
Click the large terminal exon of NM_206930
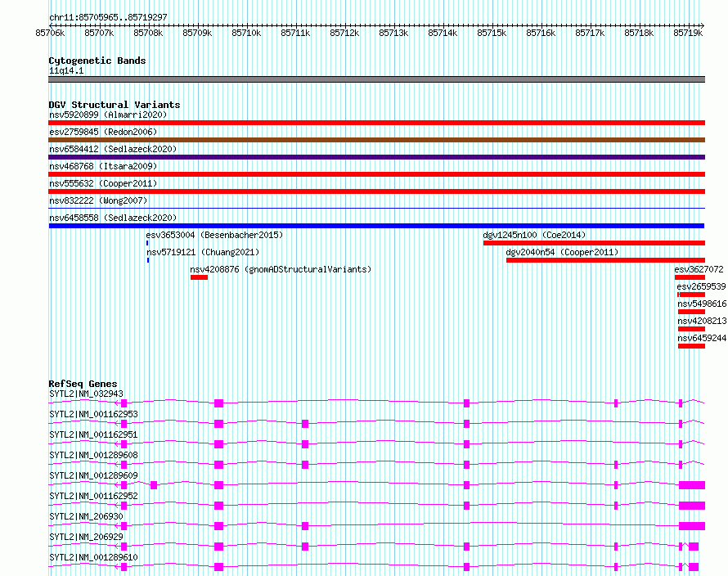[x=692, y=526]
